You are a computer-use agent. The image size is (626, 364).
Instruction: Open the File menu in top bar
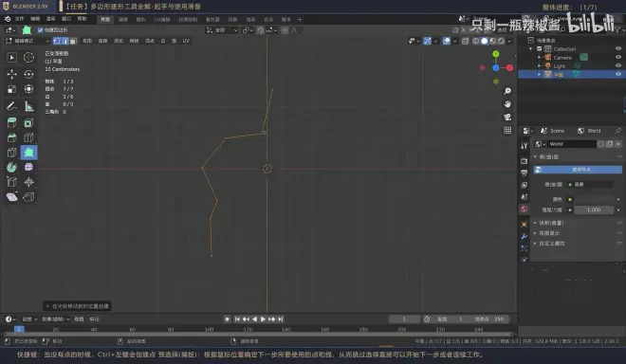(x=20, y=19)
